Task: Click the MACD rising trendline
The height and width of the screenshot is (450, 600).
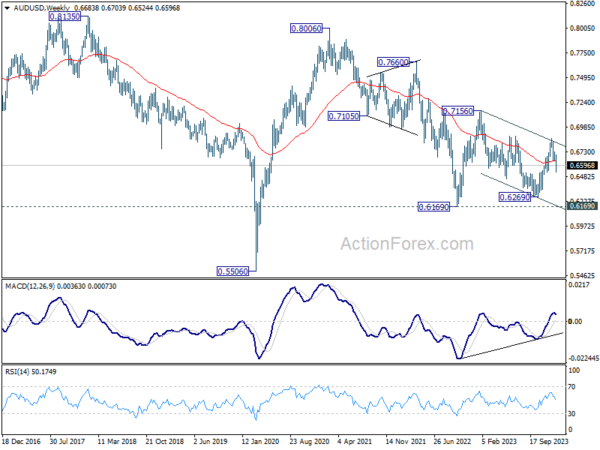Action: [x=512, y=346]
